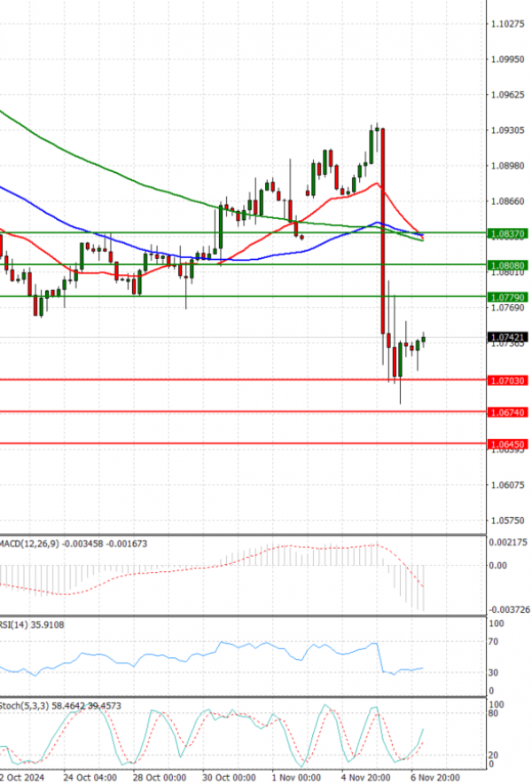Click the 30 Oct 00:00 time label

(x=229, y=778)
